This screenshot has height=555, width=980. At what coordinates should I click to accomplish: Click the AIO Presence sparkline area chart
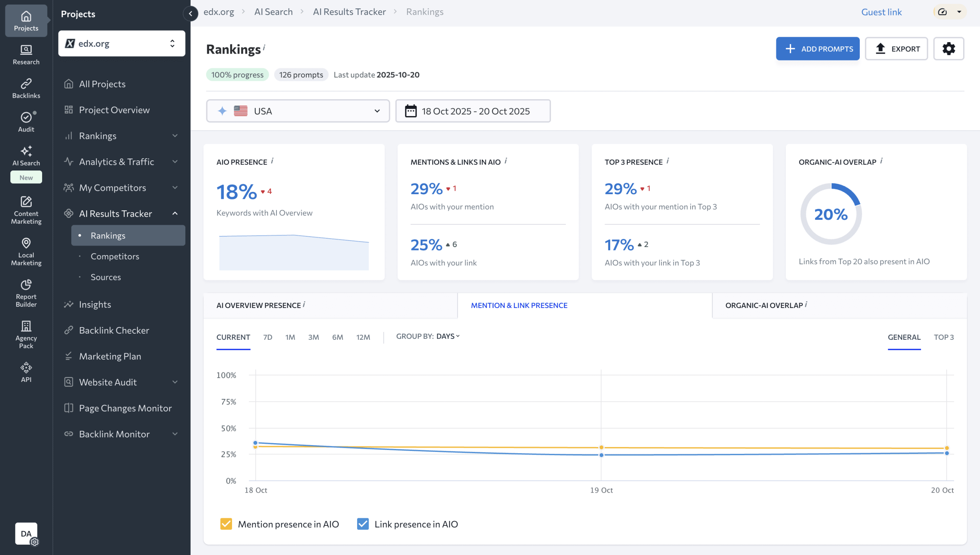(x=294, y=252)
